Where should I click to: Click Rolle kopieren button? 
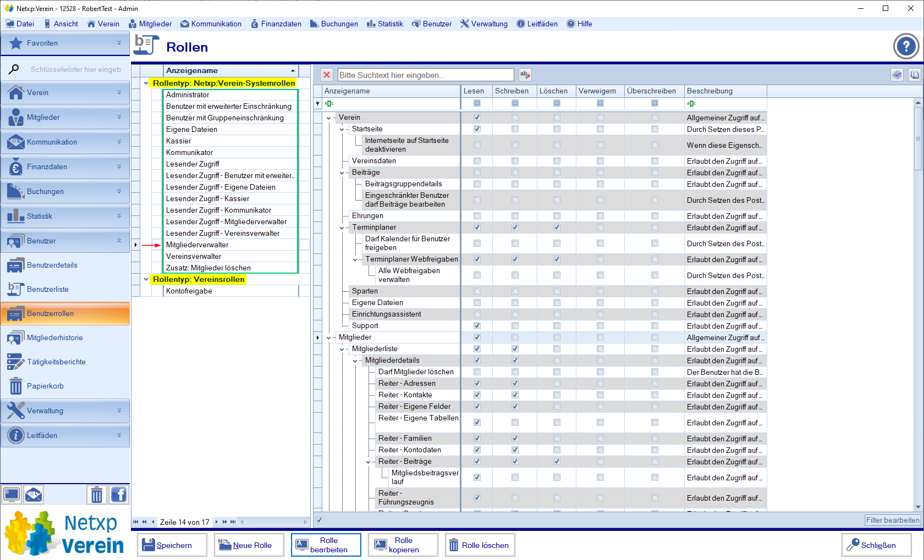[x=403, y=545]
